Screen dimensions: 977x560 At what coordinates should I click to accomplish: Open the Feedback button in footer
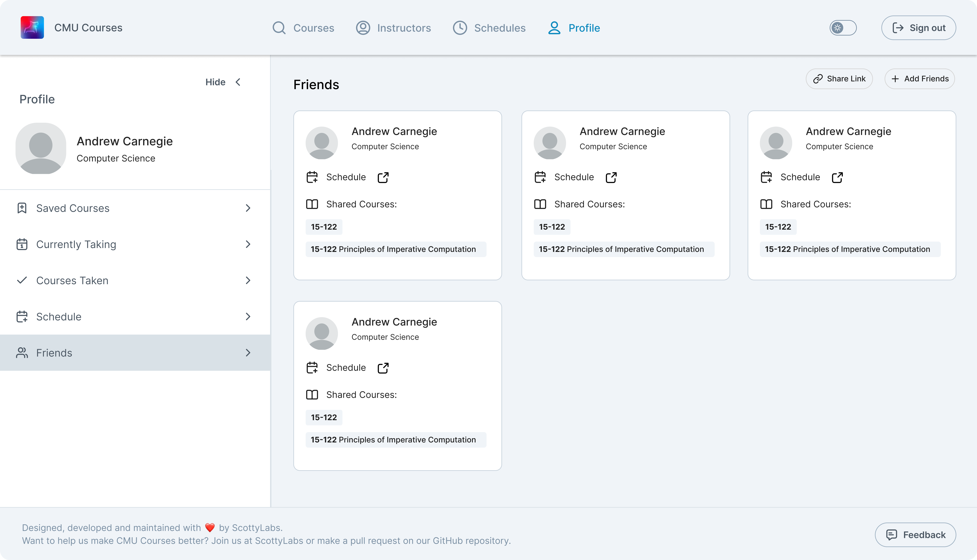915,535
